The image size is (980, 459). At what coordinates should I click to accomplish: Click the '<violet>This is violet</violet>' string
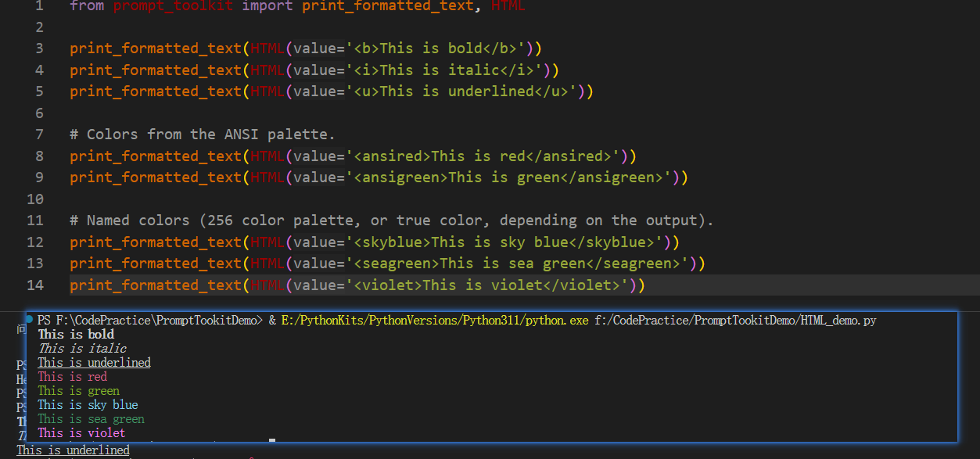click(x=487, y=285)
